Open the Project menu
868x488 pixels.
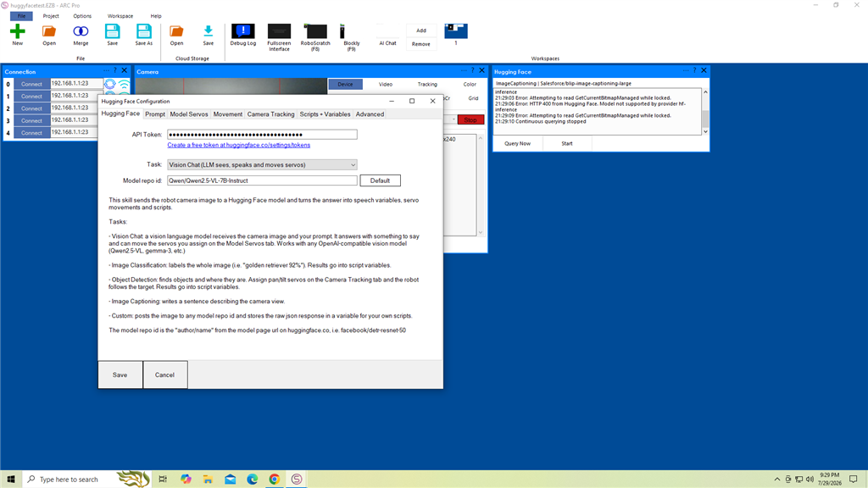51,16
